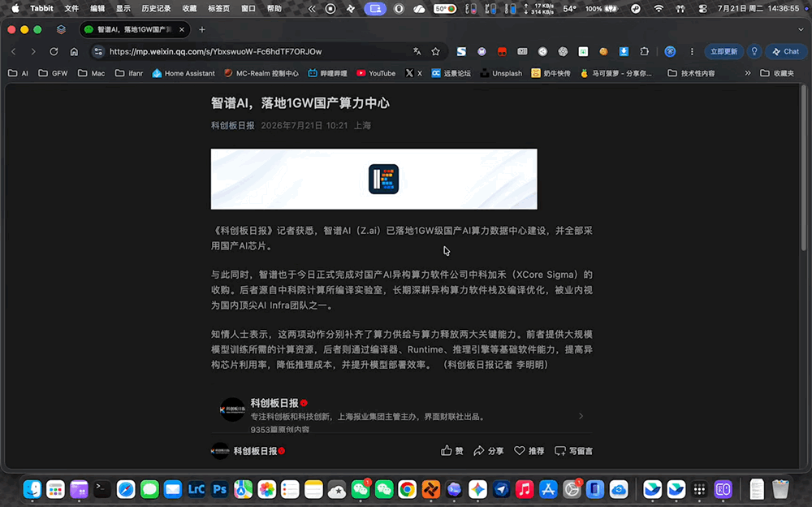Click the lightbulb tips icon
The height and width of the screenshot is (507, 812).
[754, 51]
